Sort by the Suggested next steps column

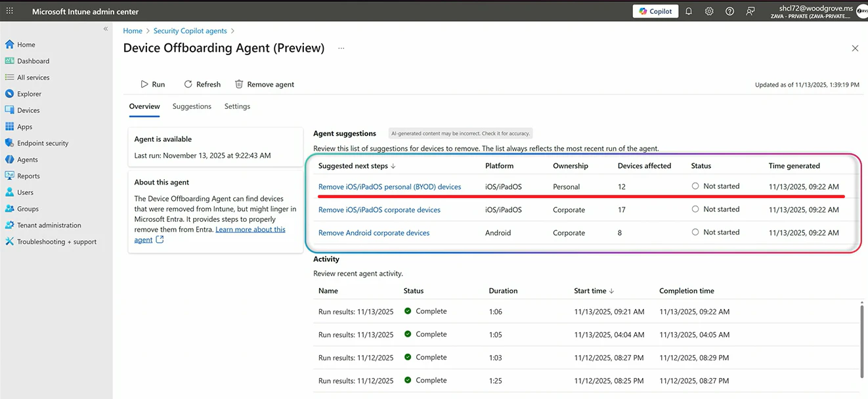click(357, 166)
